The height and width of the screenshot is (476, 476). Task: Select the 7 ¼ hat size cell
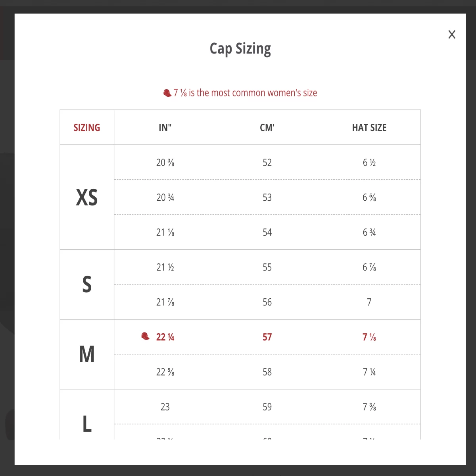[x=369, y=372]
